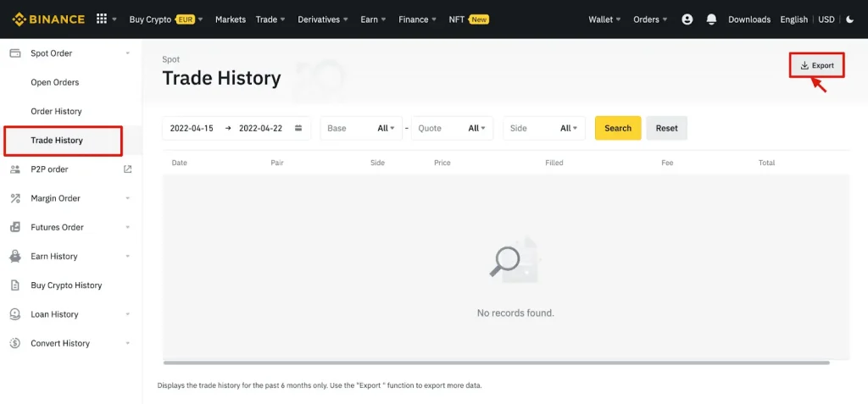Image resolution: width=868 pixels, height=404 pixels.
Task: Open the notifications bell icon
Action: coord(711,19)
